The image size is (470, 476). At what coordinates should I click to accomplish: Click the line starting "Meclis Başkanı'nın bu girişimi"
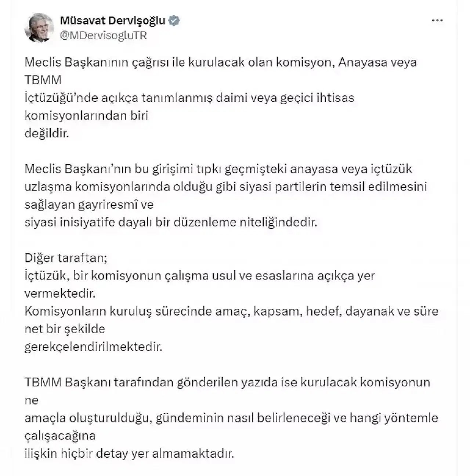218,169
